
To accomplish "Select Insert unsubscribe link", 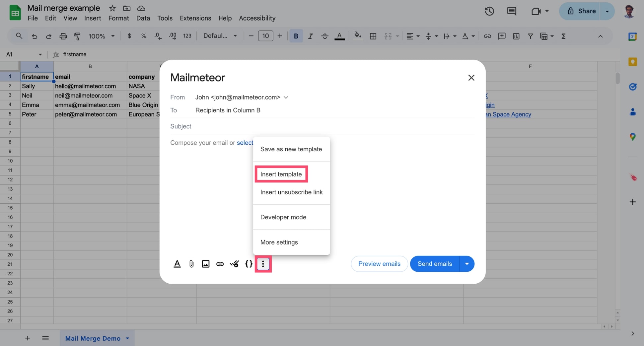I will tap(291, 192).
